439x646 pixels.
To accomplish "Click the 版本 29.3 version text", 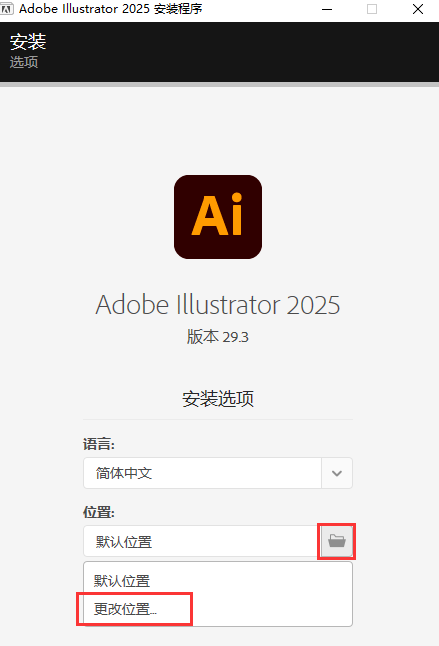I will click(218, 337).
